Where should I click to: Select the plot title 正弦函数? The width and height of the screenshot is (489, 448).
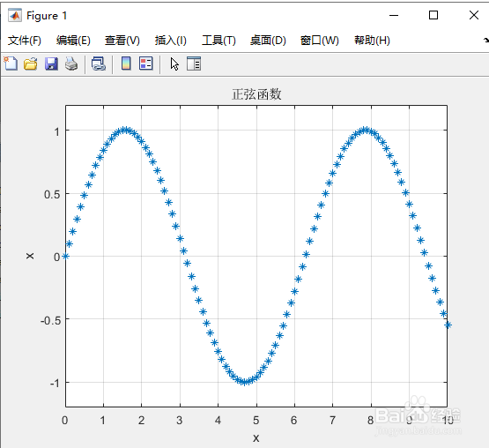(256, 94)
